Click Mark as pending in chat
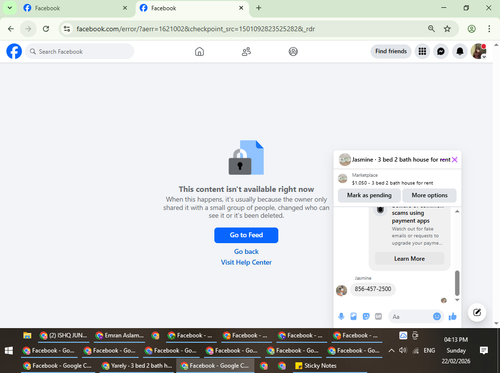This screenshot has width=500, height=373. click(x=369, y=195)
